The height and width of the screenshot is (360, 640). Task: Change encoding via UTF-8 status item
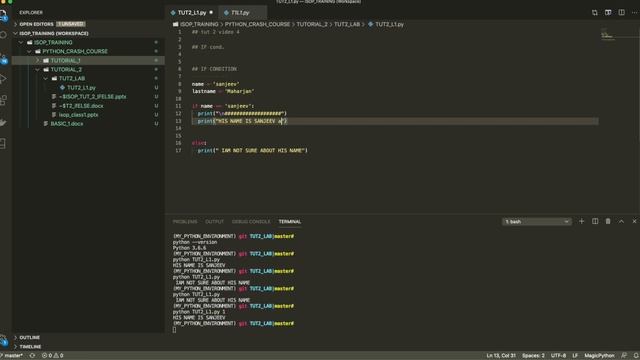click(558, 356)
